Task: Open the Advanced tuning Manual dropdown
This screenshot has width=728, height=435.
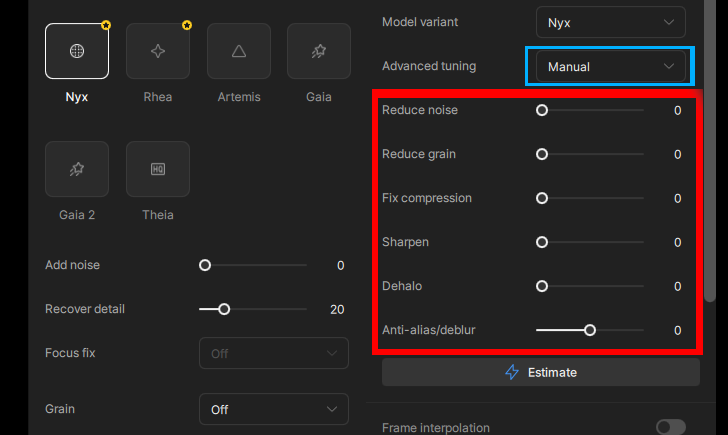Action: pyautogui.click(x=611, y=66)
